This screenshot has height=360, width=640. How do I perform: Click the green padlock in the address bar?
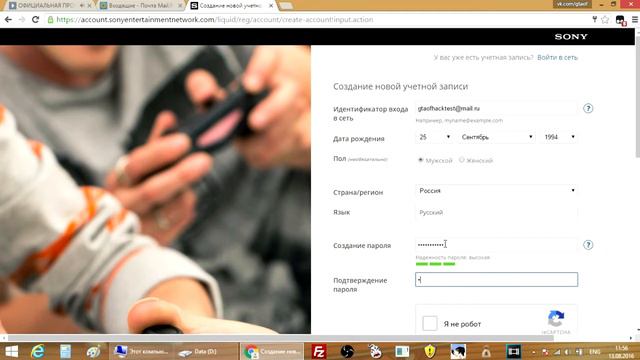coord(50,19)
